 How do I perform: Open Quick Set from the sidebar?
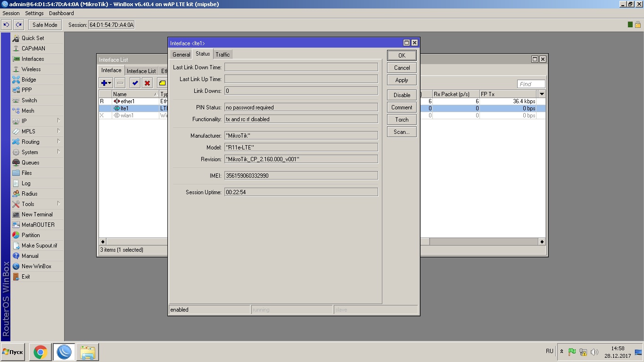coord(37,38)
